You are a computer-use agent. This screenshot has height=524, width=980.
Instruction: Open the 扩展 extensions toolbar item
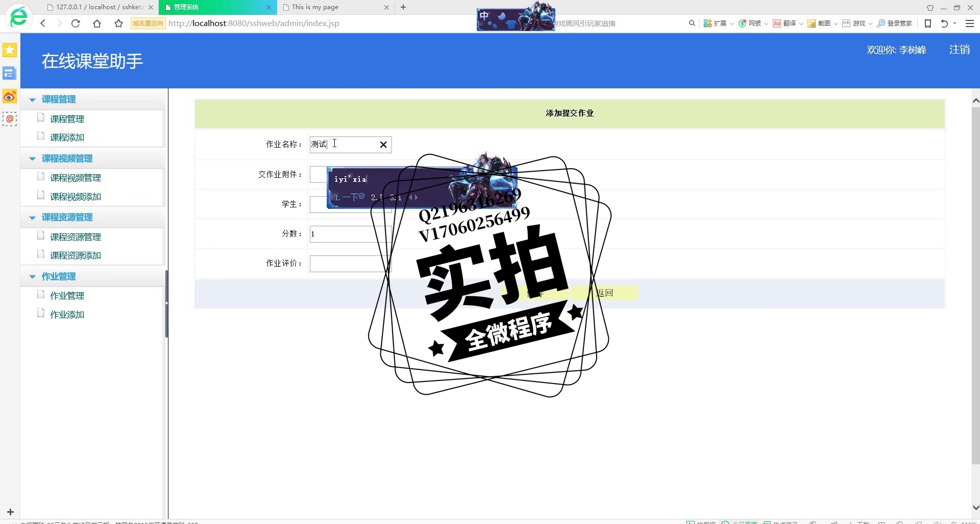(715, 23)
